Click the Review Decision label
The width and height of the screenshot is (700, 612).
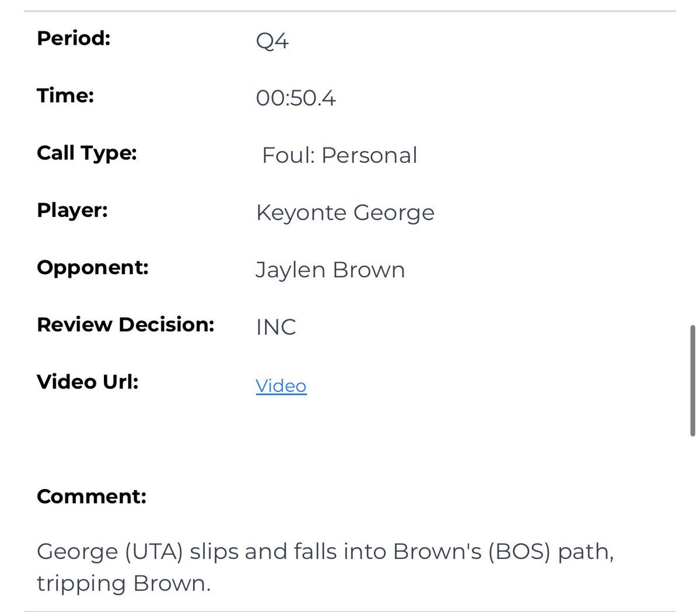[125, 324]
